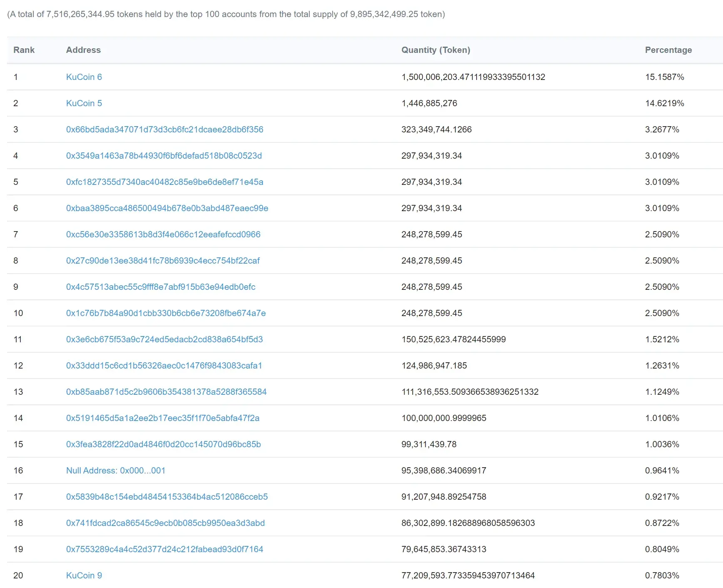Select the quantity 77,209,593.773359453970713464
723x588 pixels.
coord(468,576)
